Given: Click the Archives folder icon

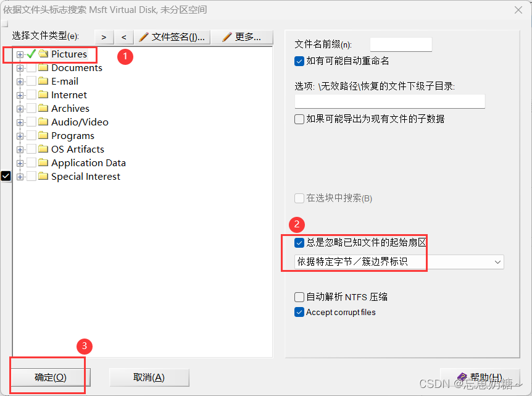Looking at the screenshot, I should (43, 108).
